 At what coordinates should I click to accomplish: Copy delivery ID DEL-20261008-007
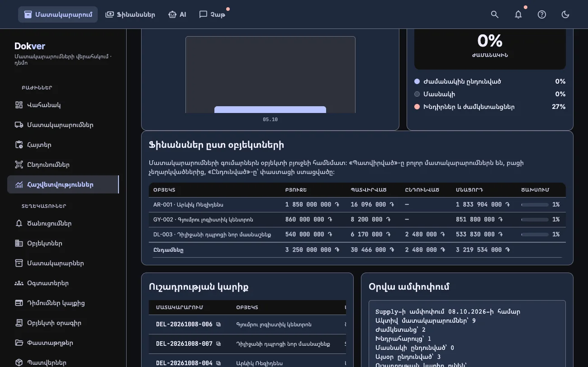(218, 344)
